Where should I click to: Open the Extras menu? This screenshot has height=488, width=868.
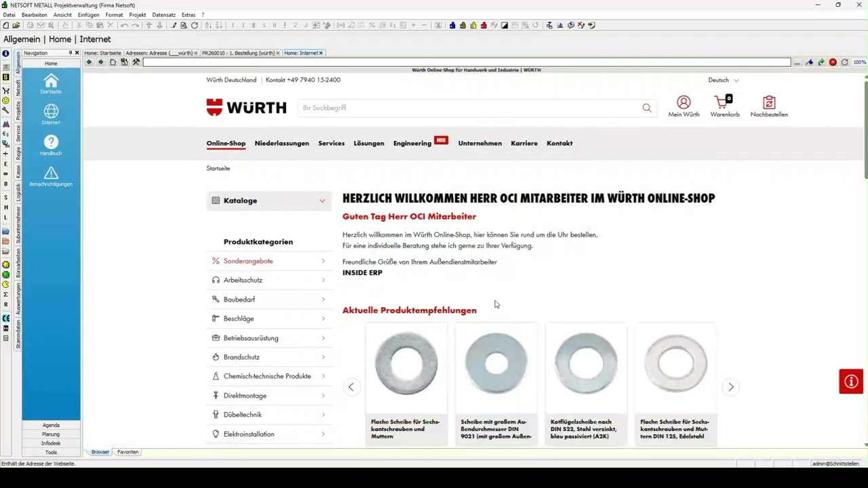pos(189,14)
